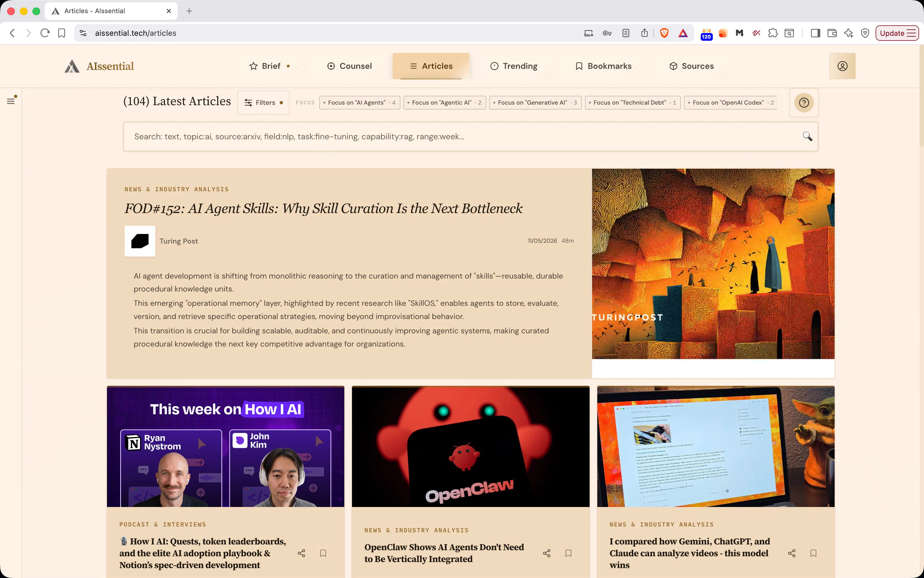Screen dimensions: 924x578
Task: Click the magnifying glass search icon
Action: (x=807, y=137)
